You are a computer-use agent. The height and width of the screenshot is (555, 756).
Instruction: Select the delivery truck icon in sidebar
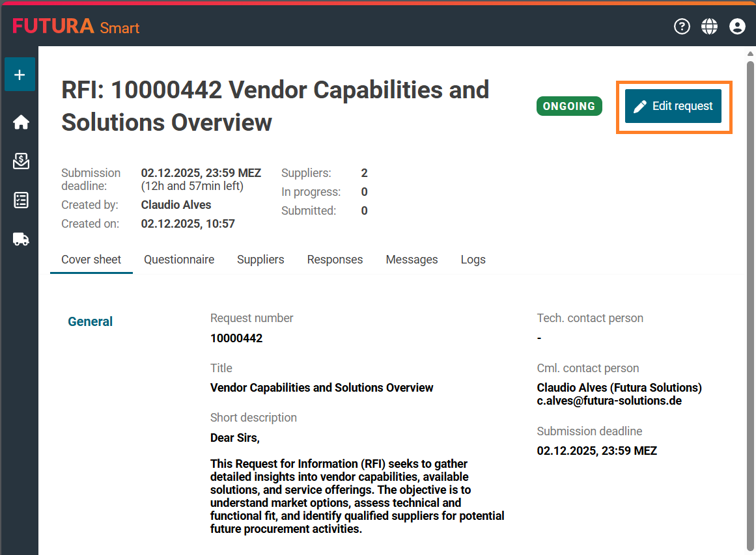[x=21, y=239]
